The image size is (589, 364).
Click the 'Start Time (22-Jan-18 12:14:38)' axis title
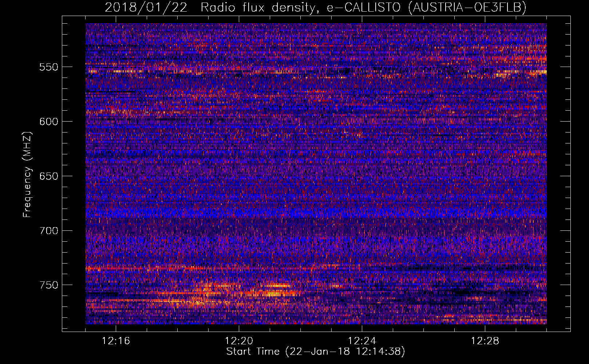pyautogui.click(x=316, y=352)
